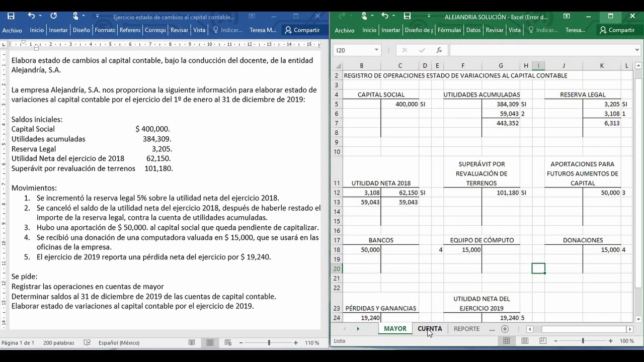
Task: Zoom in Excel with plus button
Action: coord(611,341)
